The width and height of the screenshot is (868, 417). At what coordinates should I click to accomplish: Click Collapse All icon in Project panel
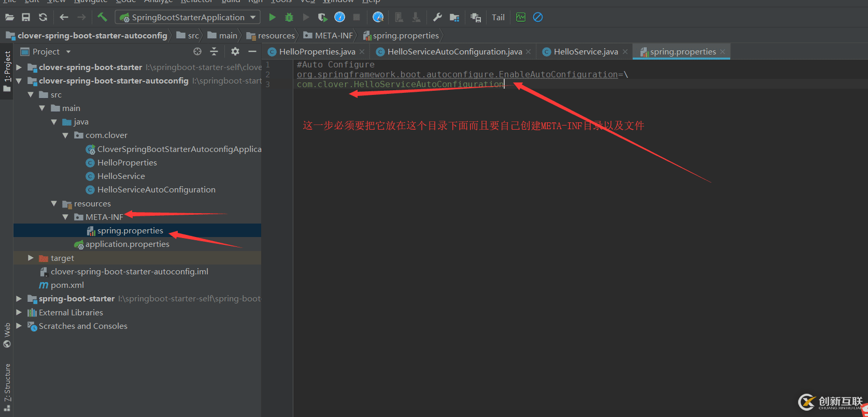coord(214,51)
